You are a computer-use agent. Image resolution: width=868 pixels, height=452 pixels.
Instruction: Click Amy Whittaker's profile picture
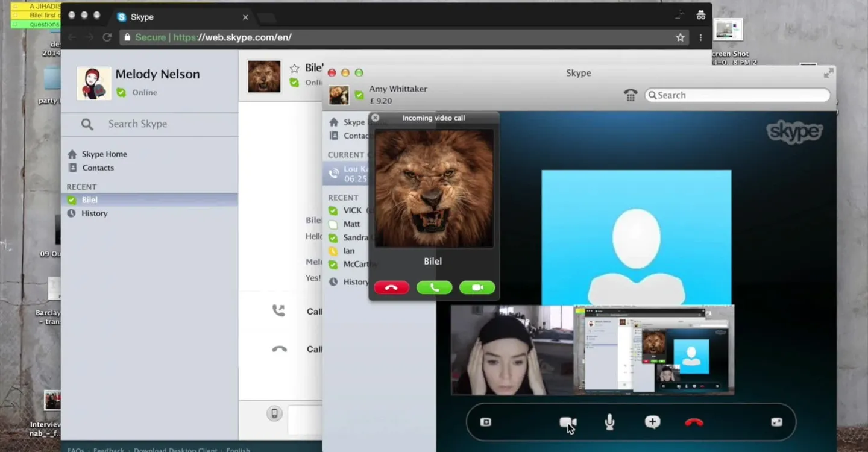click(339, 95)
